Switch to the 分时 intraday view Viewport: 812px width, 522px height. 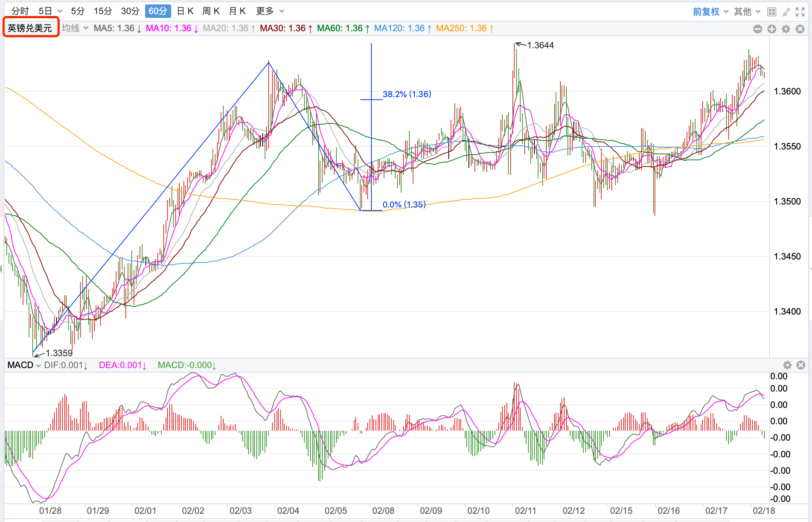point(20,11)
